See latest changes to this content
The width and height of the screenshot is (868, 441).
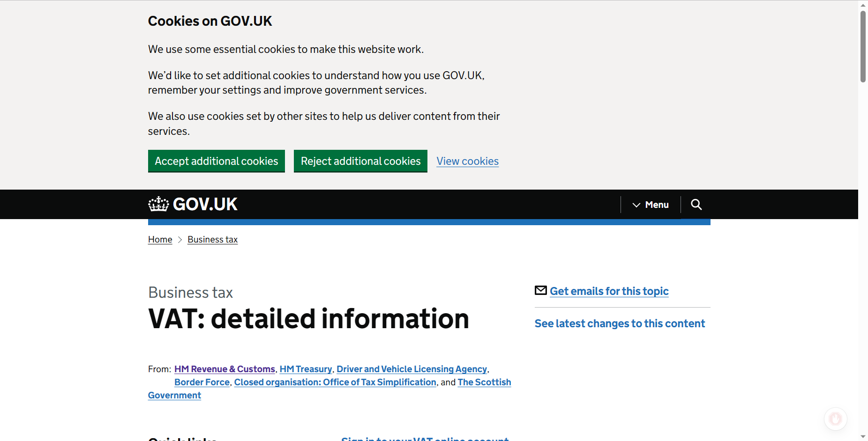coord(620,323)
